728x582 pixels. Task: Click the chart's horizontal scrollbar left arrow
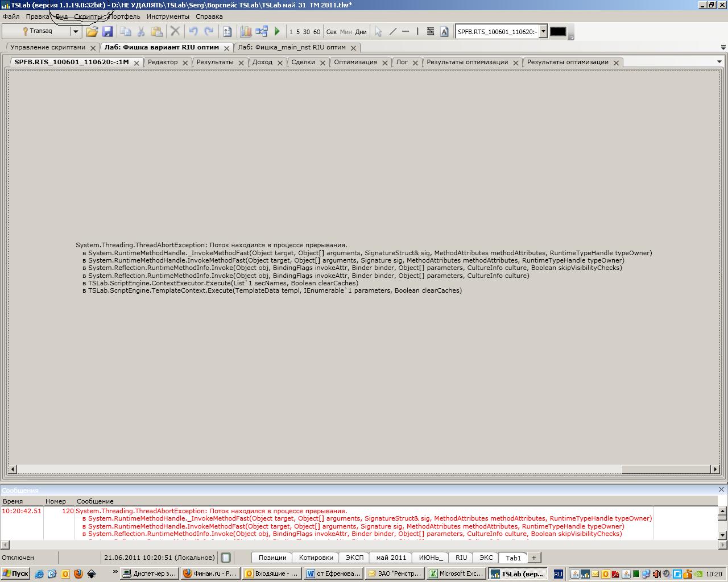click(x=13, y=469)
